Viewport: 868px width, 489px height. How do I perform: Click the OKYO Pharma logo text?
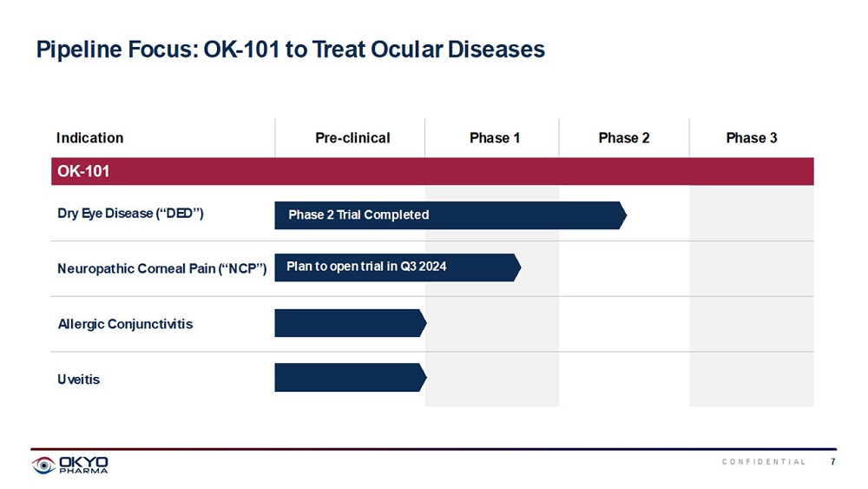[83, 465]
